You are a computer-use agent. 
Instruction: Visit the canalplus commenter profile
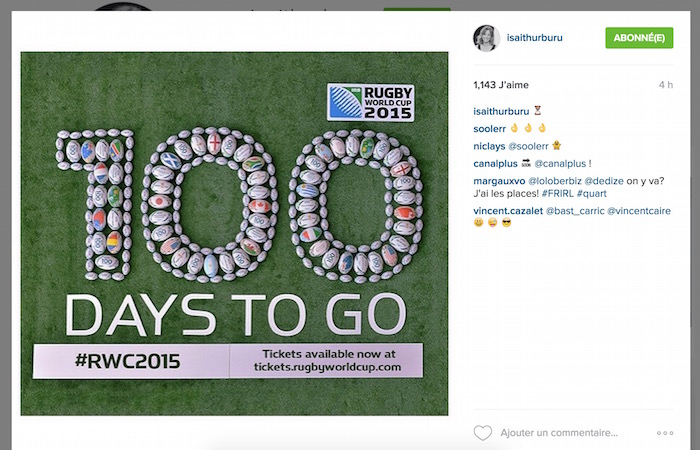coord(498,163)
